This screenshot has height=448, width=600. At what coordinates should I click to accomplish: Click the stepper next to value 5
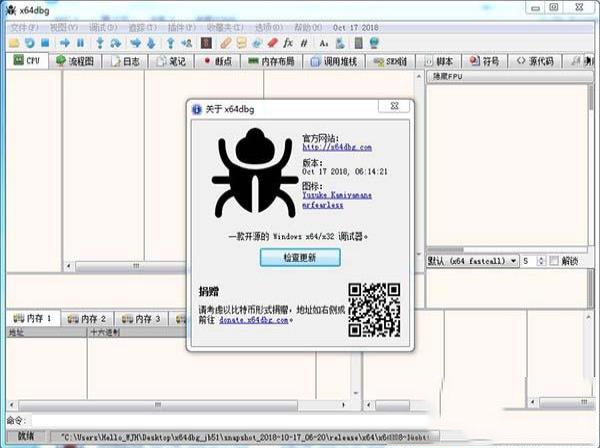tap(541, 261)
